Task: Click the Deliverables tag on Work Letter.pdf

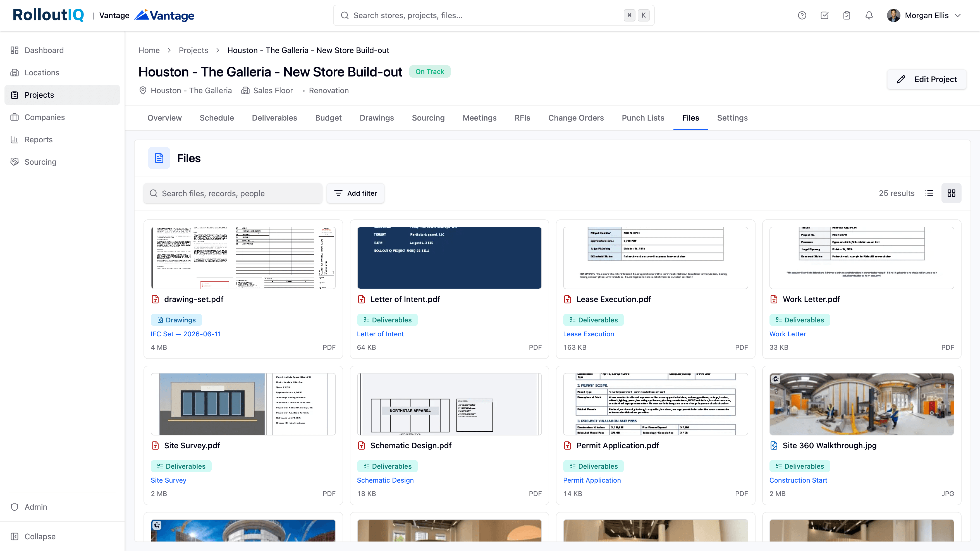Action: 800,320
